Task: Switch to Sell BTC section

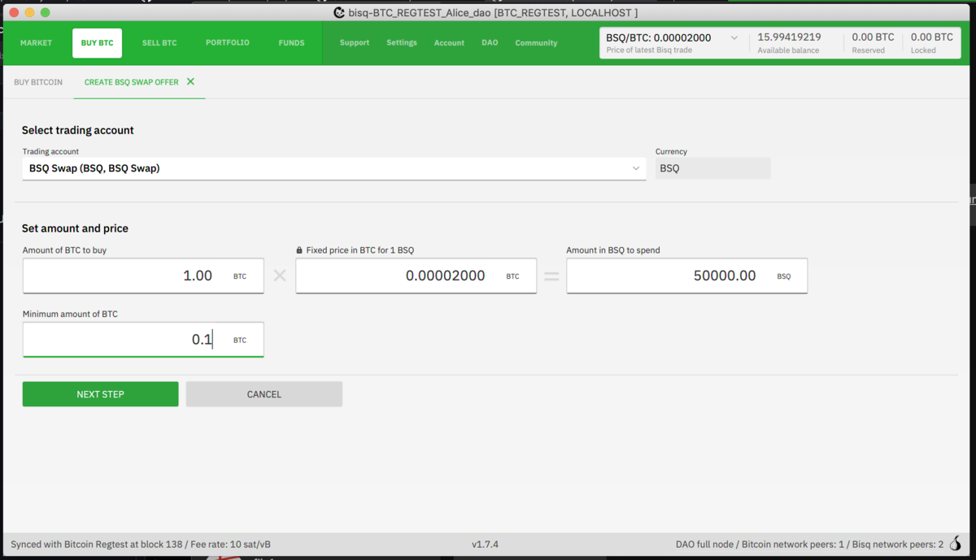Action: tap(159, 43)
